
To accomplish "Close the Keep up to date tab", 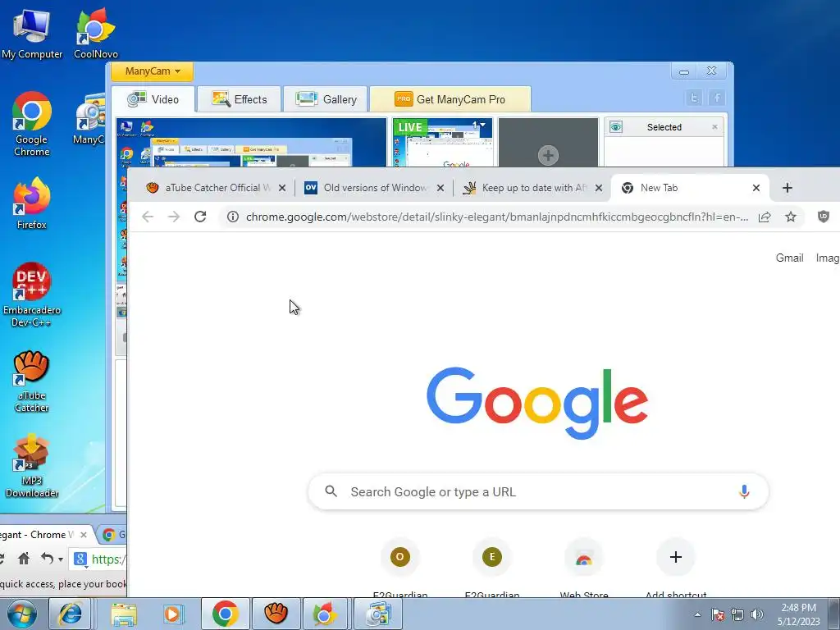I will 599,188.
